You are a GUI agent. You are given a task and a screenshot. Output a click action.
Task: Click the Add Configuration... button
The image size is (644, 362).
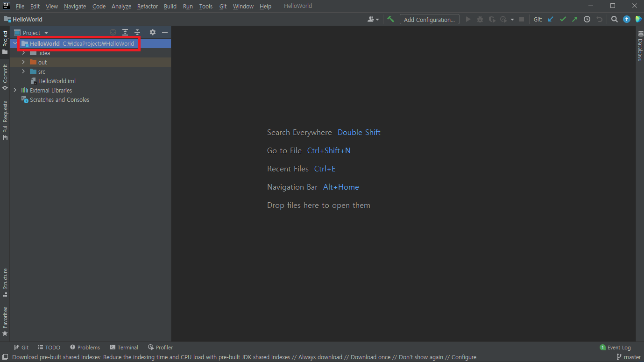coord(429,19)
